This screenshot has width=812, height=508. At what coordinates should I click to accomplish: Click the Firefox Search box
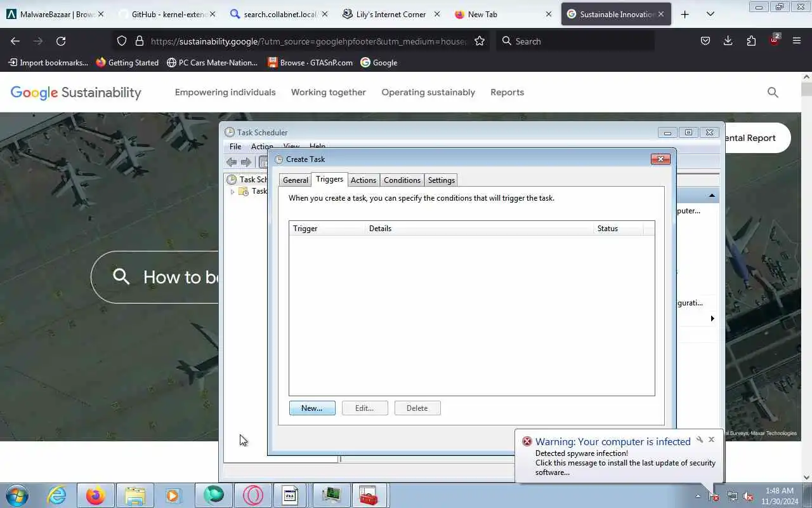pos(575,41)
